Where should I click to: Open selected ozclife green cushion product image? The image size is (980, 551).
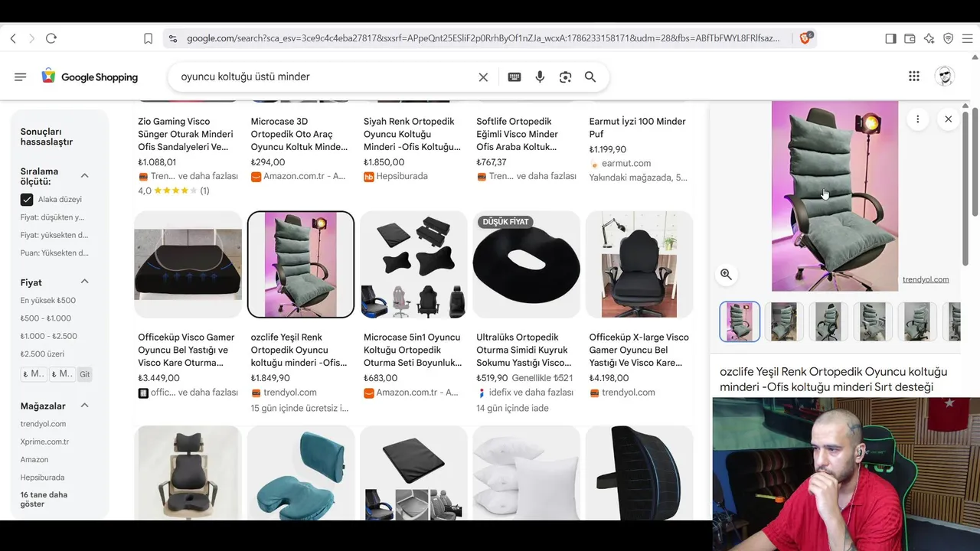(x=301, y=264)
